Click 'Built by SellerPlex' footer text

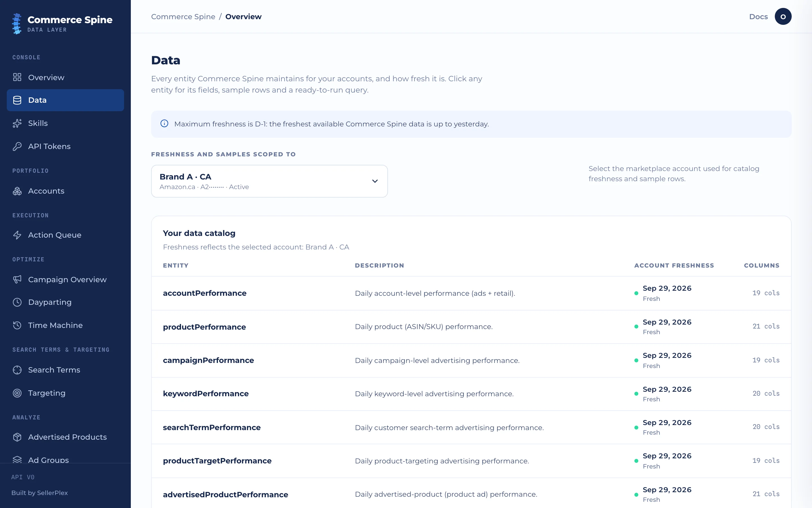point(39,493)
